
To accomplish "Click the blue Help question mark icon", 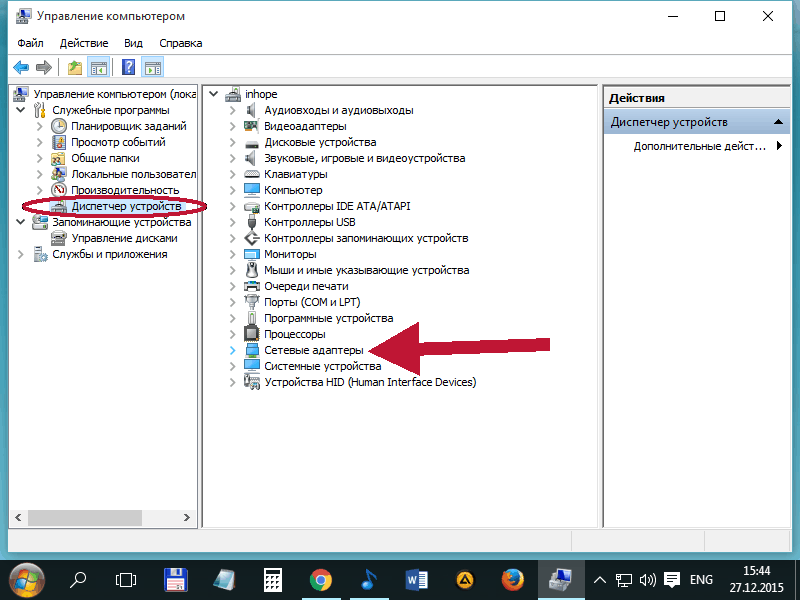I will 129,67.
